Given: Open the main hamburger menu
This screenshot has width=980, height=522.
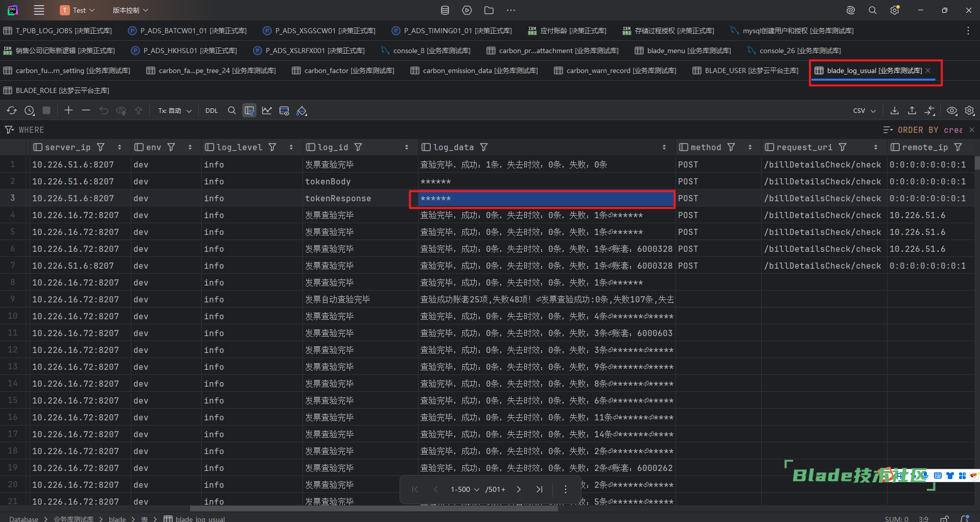Looking at the screenshot, I should [x=39, y=10].
